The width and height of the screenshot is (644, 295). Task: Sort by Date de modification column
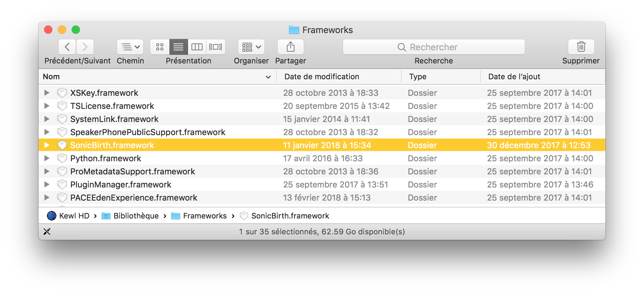click(x=322, y=77)
